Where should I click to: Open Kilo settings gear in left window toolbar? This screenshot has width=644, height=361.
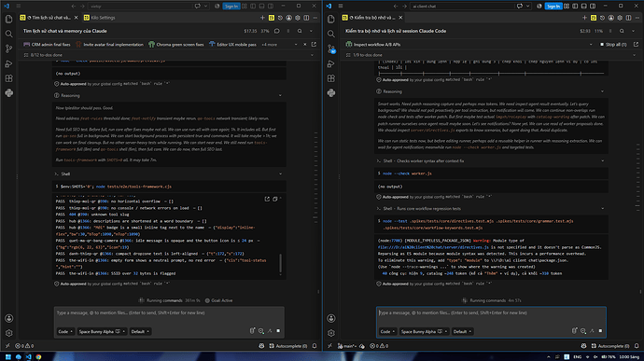[x=298, y=18]
